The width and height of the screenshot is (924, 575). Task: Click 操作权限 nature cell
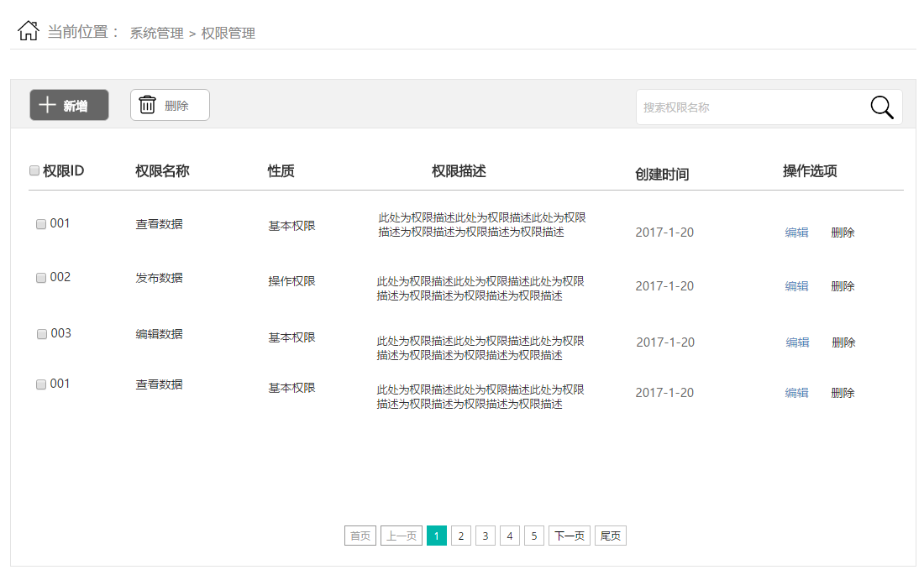coord(291,281)
